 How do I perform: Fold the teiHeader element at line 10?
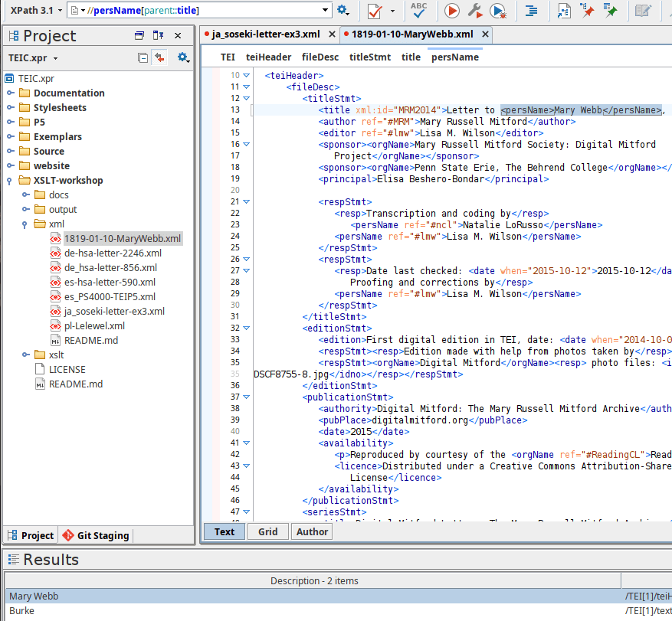coord(247,75)
